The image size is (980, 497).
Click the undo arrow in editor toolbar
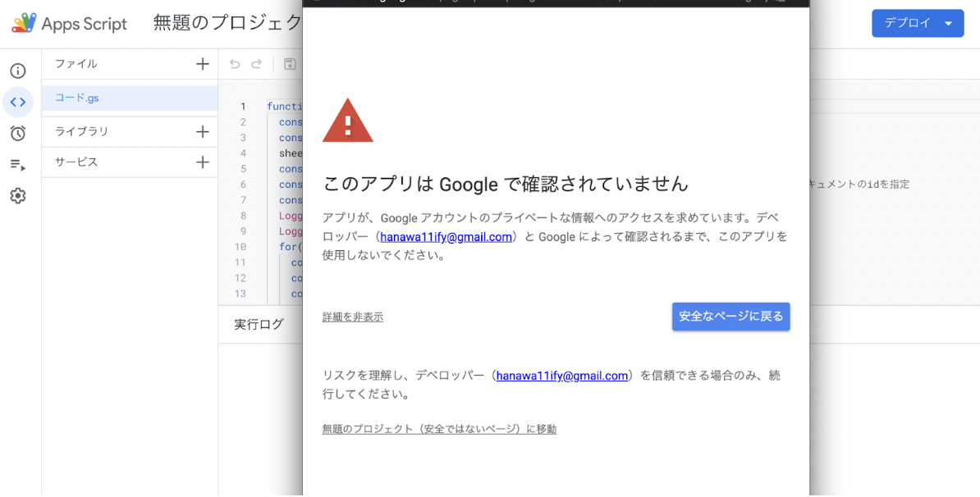click(x=236, y=64)
